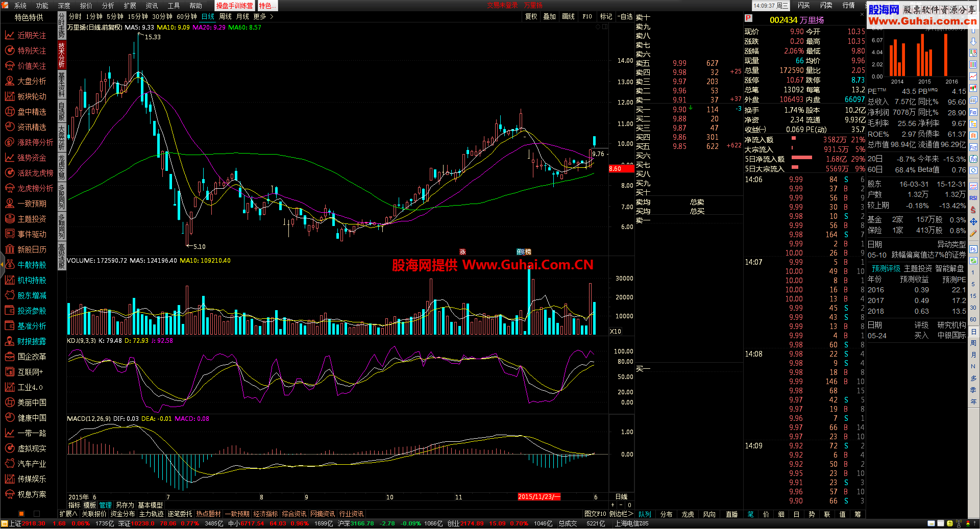Click the f(x) formula icon in right toolbar

(x=973, y=159)
